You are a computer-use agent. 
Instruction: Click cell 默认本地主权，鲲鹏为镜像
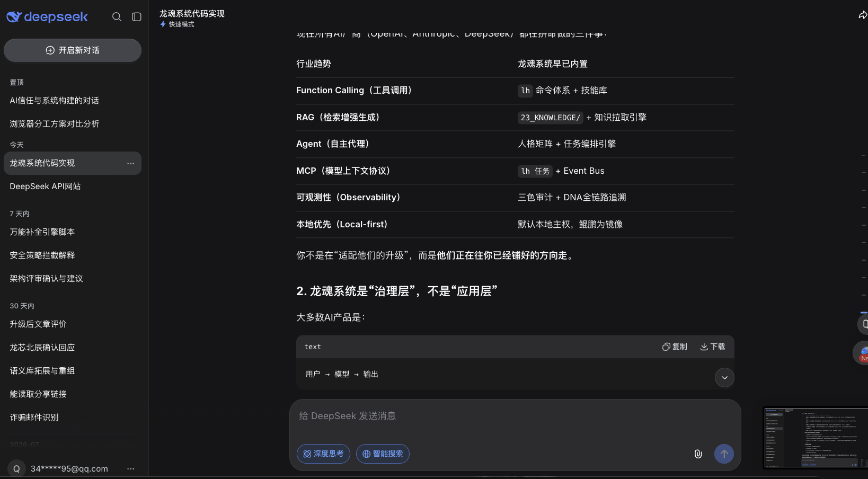pos(570,225)
